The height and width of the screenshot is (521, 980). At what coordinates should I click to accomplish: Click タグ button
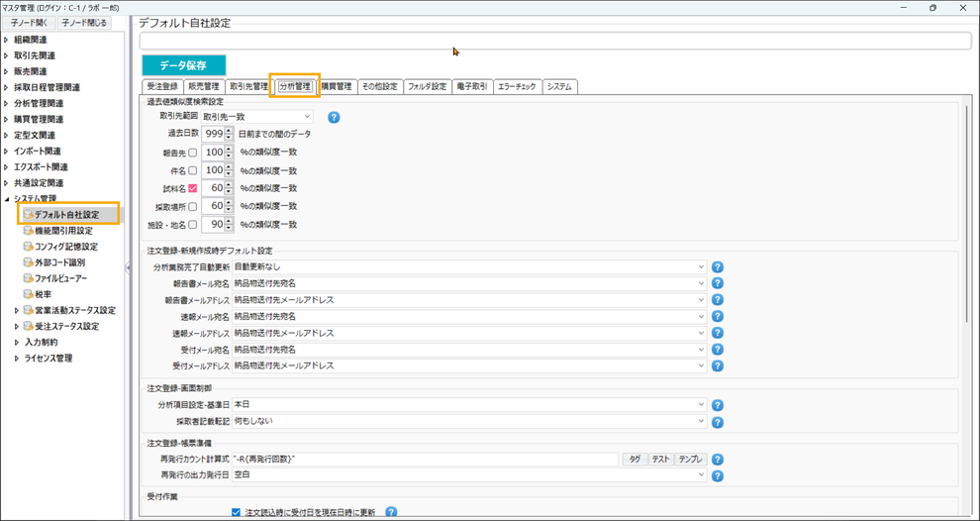click(635, 459)
